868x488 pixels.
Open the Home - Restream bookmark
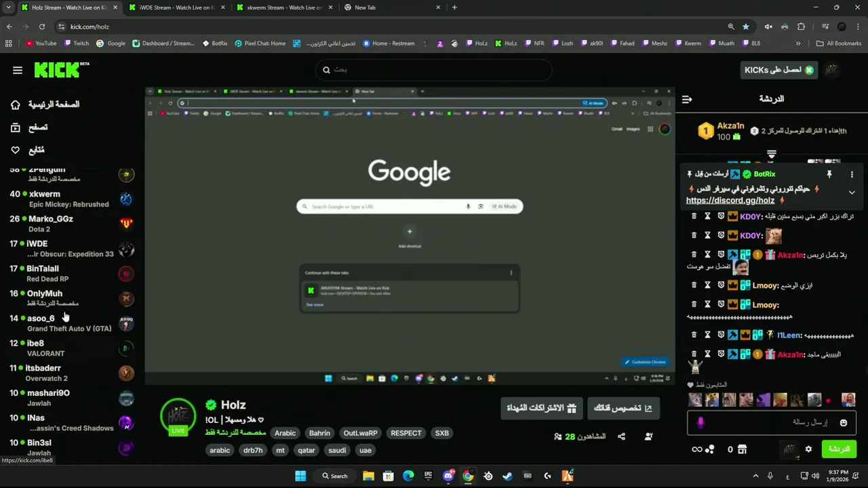coord(389,43)
